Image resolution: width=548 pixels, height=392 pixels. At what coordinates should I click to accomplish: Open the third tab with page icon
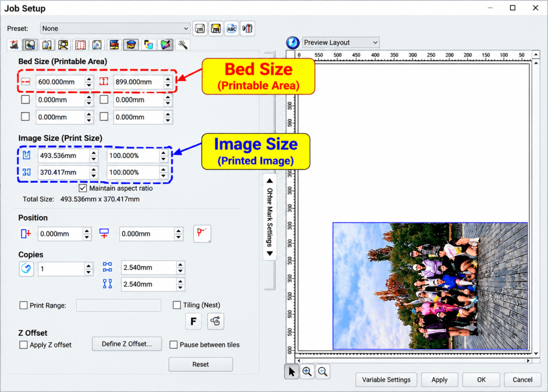coord(47,45)
